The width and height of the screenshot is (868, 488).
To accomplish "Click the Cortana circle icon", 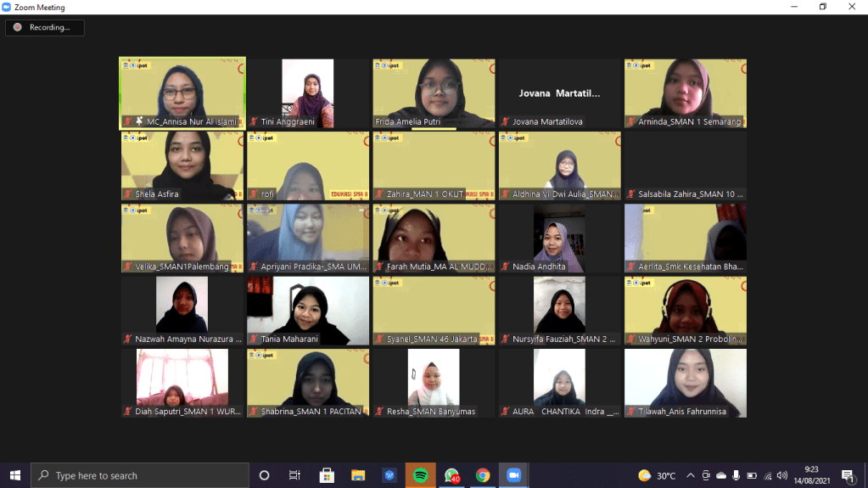I will (264, 475).
